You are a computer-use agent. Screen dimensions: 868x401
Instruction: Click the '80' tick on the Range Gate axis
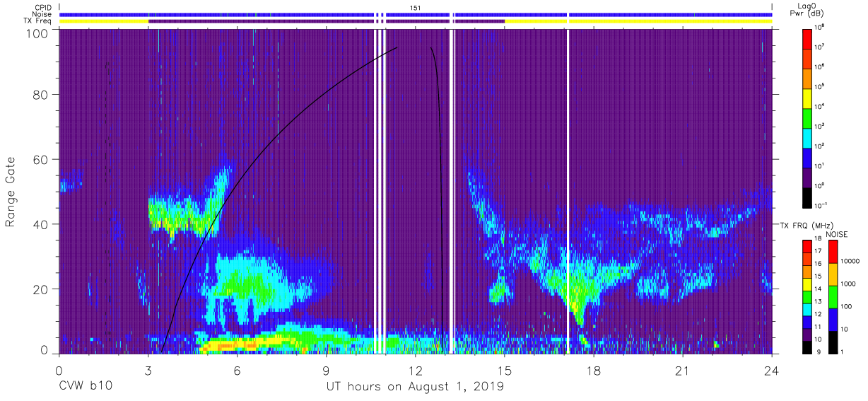click(x=42, y=95)
